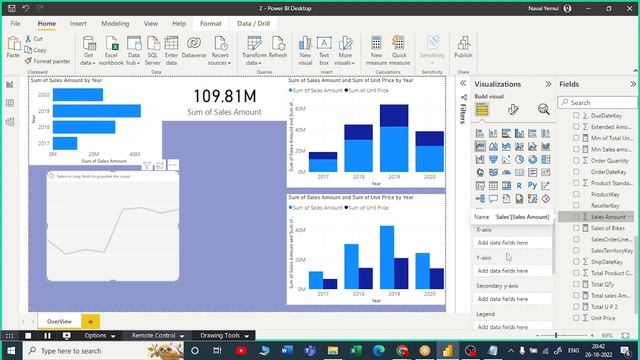
Task: Click the filter icon above the line chart
Action: [147, 165]
